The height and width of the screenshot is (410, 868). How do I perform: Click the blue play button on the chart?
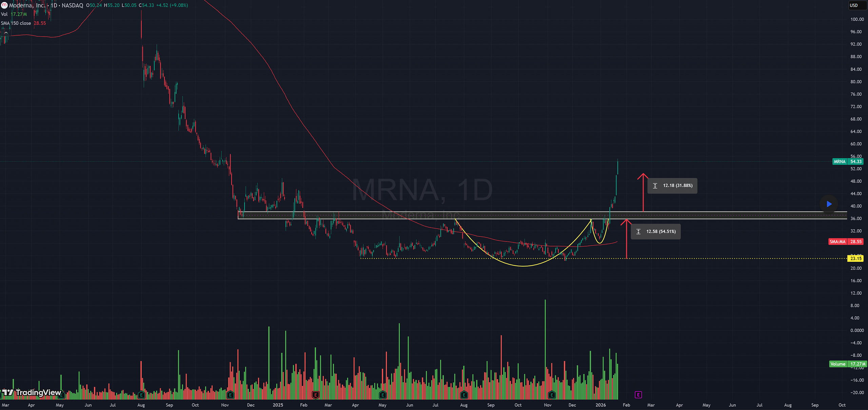point(829,204)
